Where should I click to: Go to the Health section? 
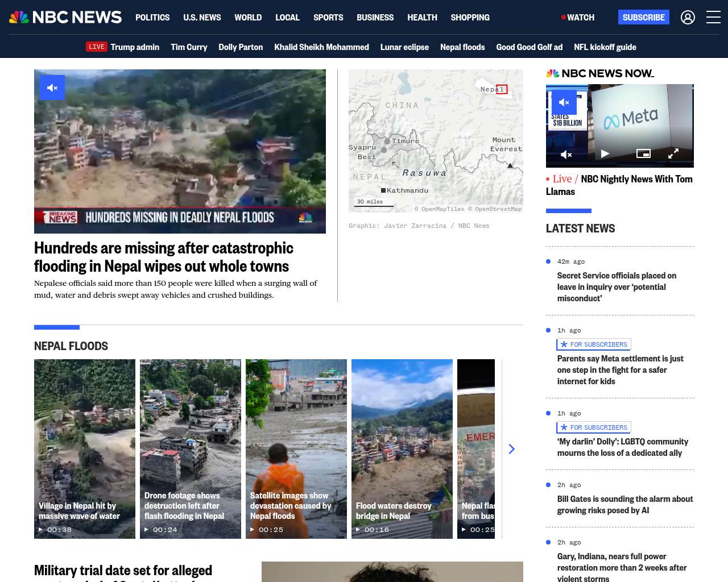(422, 18)
